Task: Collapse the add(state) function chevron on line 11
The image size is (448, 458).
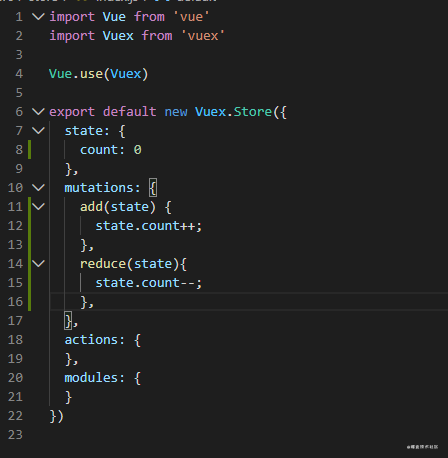Action: [x=38, y=207]
